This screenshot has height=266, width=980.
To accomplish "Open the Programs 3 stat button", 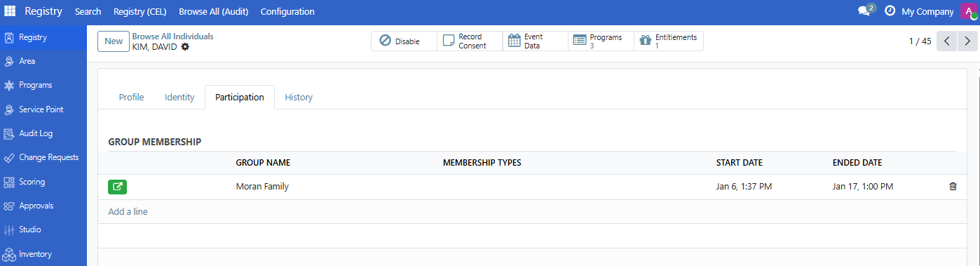I will click(601, 41).
